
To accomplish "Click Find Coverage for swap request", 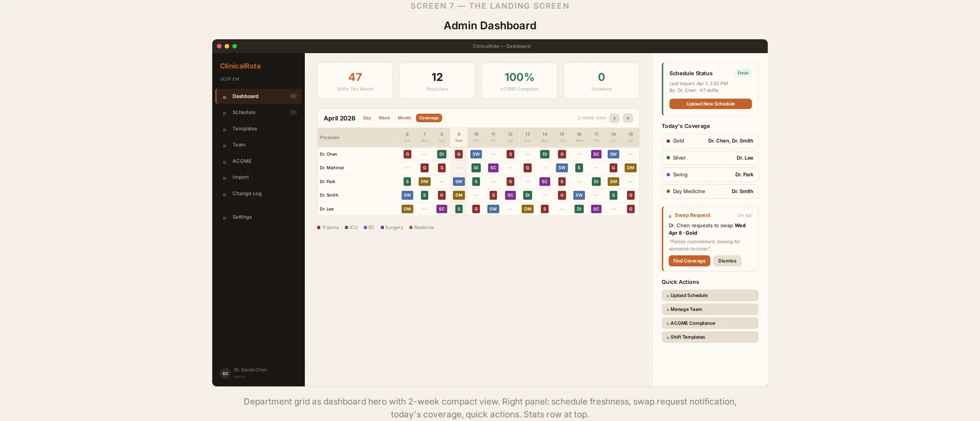I will pos(689,261).
